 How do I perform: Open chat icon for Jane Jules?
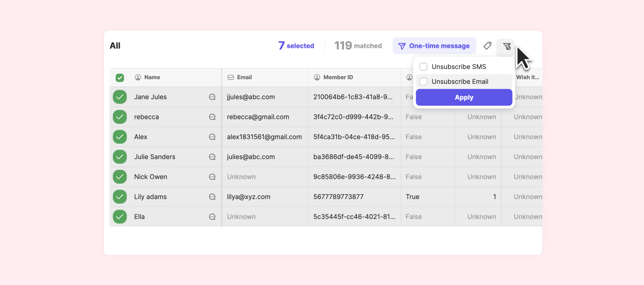click(x=212, y=97)
